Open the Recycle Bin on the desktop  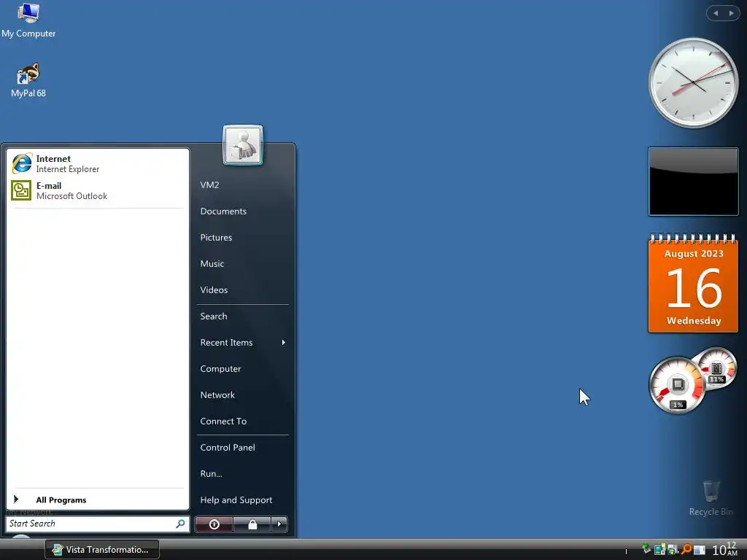[711, 498]
